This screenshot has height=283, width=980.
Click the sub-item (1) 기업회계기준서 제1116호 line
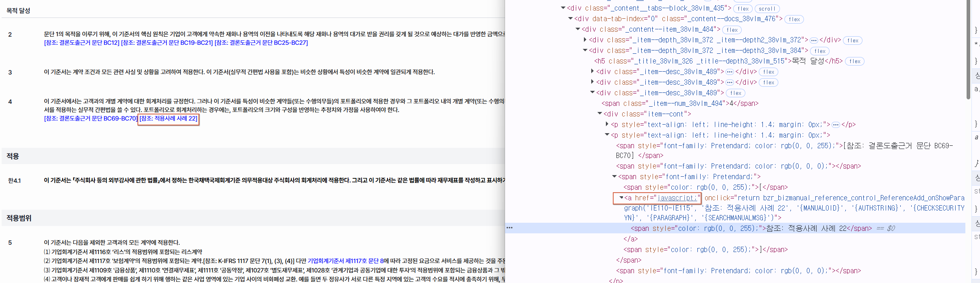[x=123, y=252]
